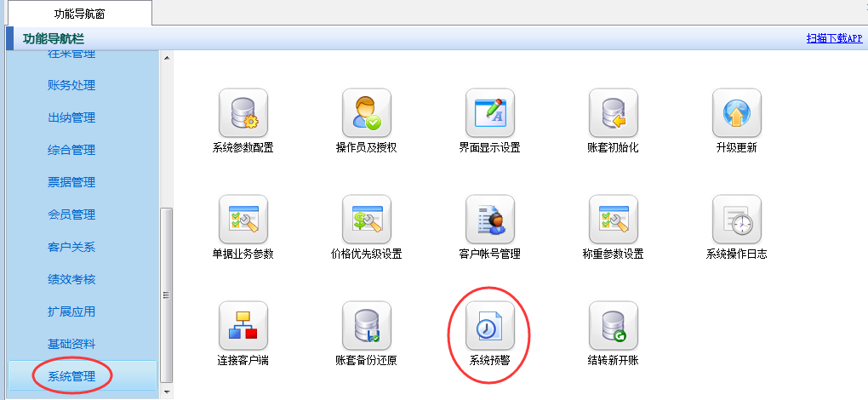This screenshot has width=868, height=400.
Task: Launch 账套初始化 icon
Action: point(614,113)
